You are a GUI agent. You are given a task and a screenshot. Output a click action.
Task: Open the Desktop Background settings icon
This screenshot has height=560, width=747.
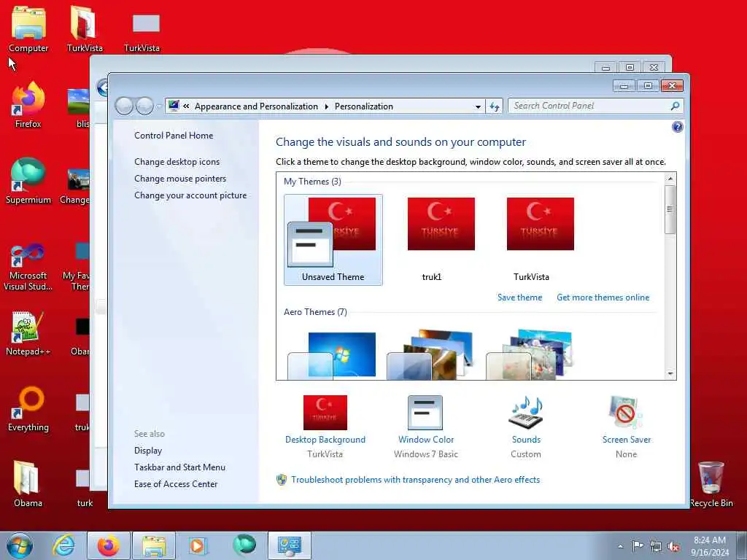click(x=325, y=413)
